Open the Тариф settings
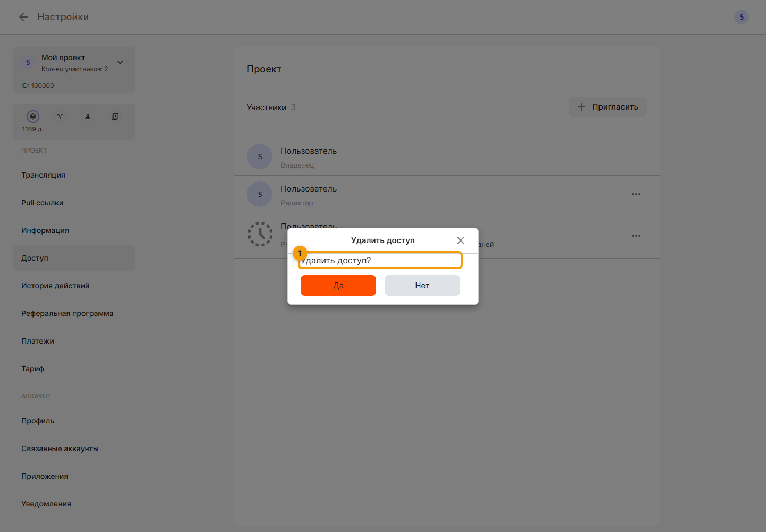 pyautogui.click(x=74, y=369)
